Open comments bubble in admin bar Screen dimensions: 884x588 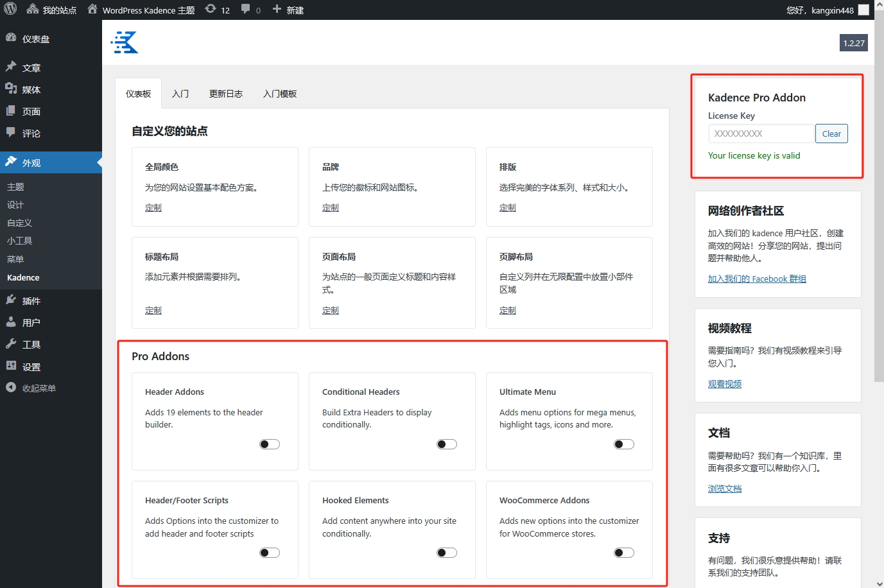click(x=250, y=10)
